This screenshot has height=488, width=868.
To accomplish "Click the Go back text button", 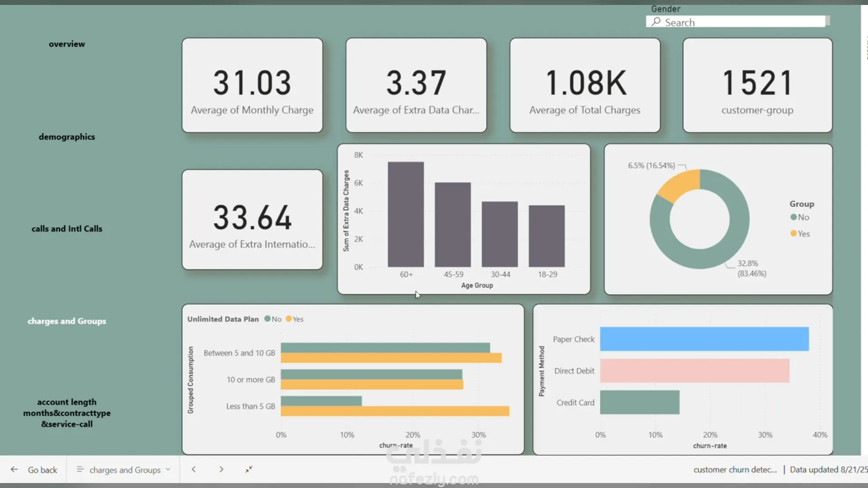I will (42, 470).
